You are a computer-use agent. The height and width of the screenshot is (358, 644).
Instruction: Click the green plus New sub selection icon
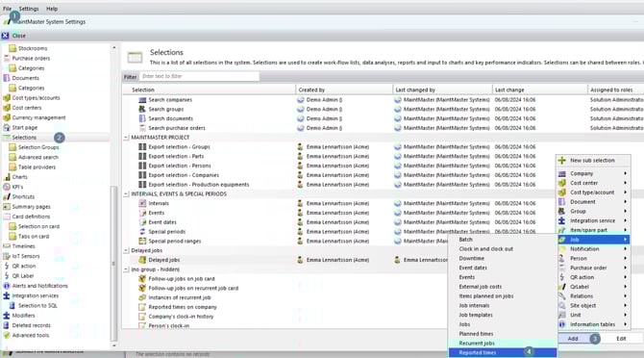[562, 161]
